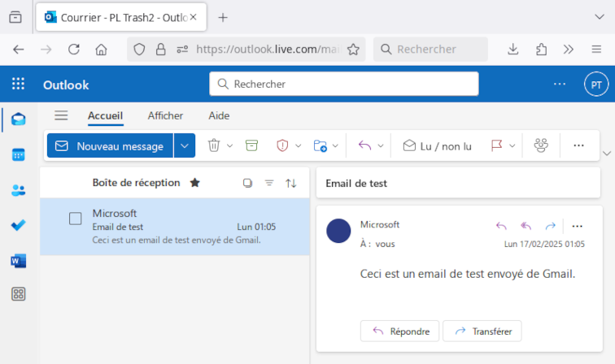Click the Firefox Rechercher search field
Viewport: 615px width, 364px height.
(430, 50)
